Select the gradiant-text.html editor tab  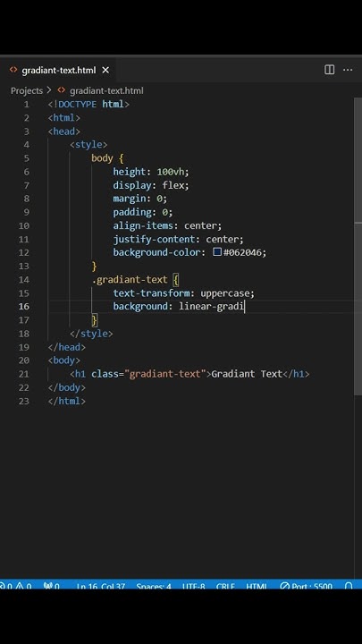[x=57, y=71]
